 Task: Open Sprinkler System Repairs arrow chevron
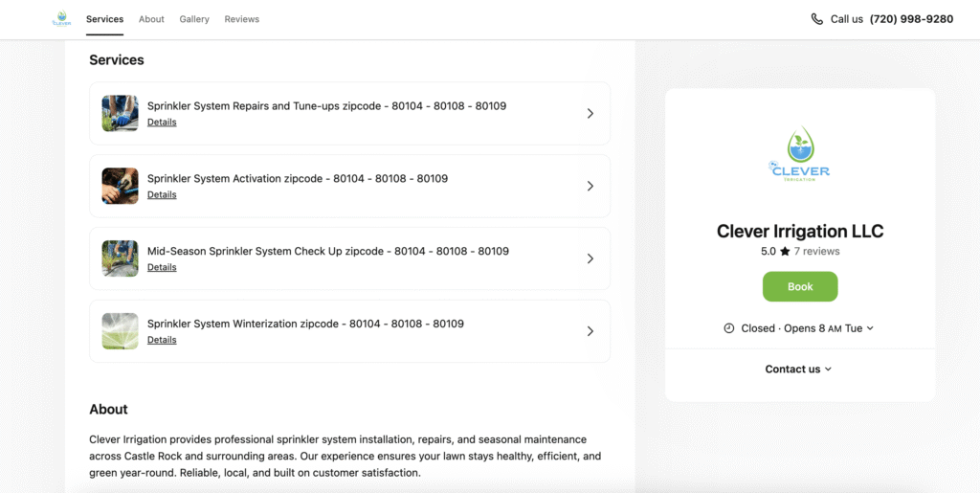pos(590,113)
